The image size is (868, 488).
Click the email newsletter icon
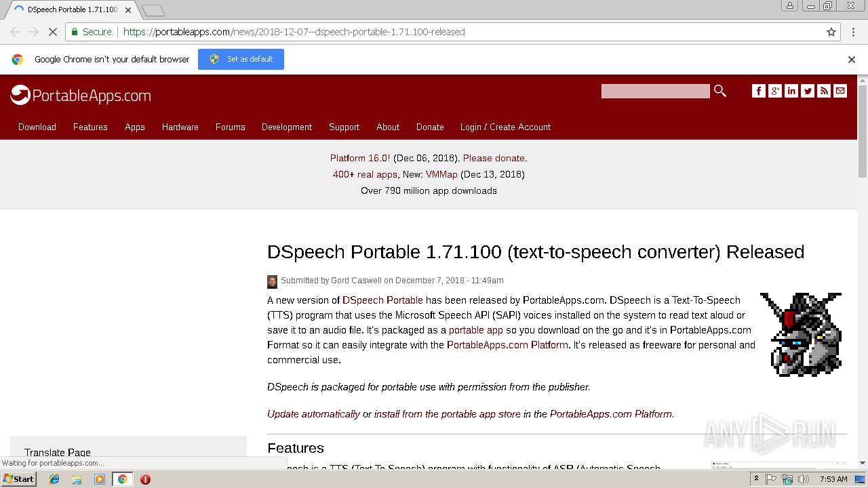coord(840,91)
